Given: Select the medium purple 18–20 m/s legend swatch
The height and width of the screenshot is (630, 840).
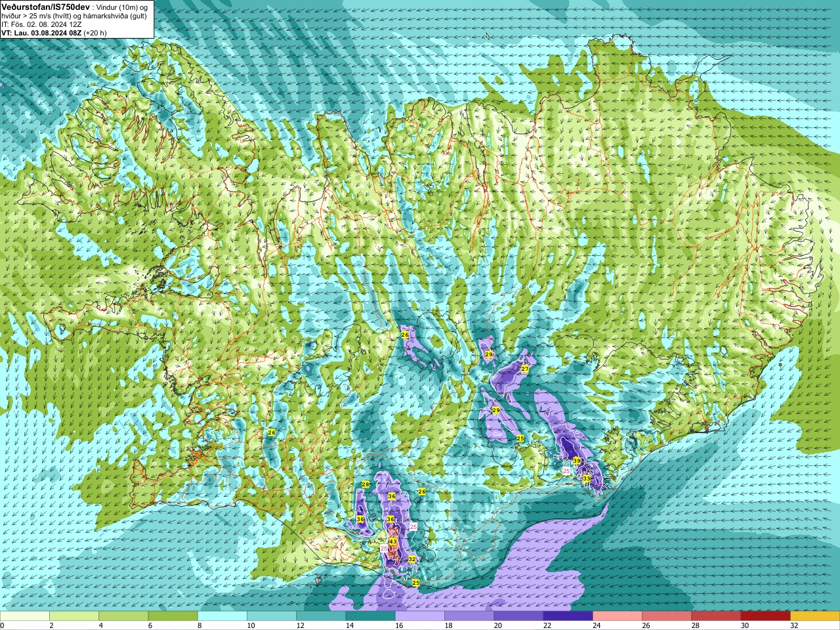Looking at the screenshot, I should (469, 616).
